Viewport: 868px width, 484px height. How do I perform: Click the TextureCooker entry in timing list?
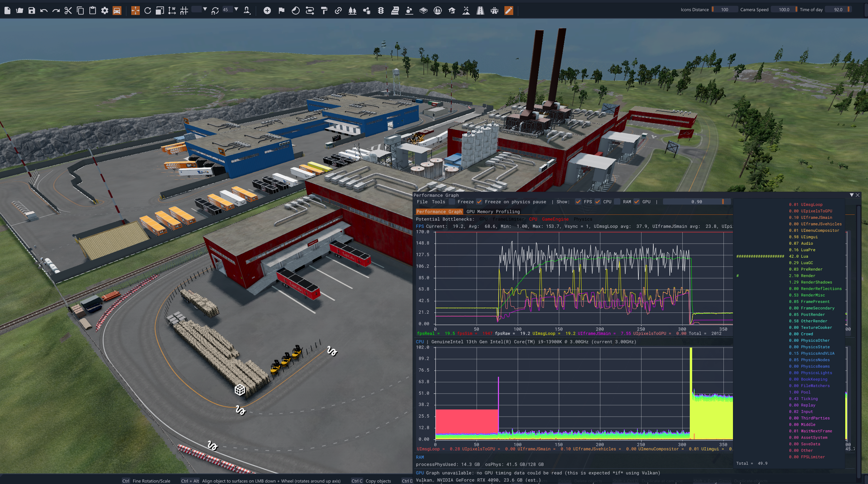811,327
